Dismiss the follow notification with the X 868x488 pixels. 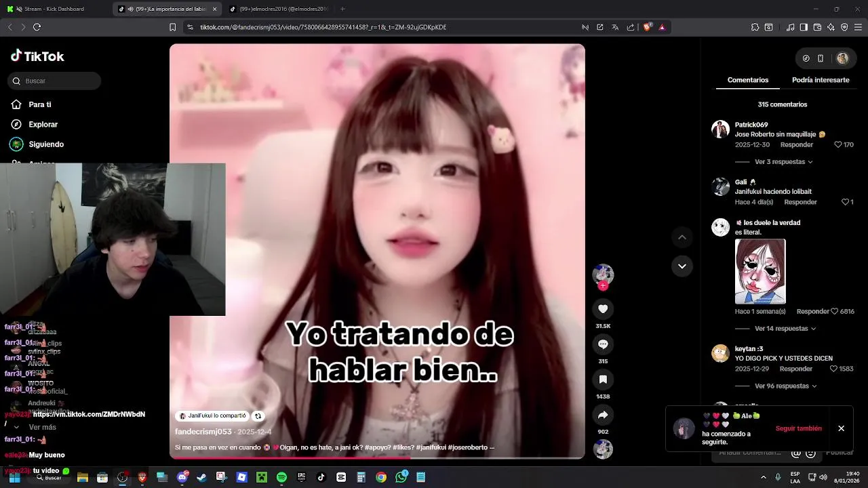(x=841, y=428)
